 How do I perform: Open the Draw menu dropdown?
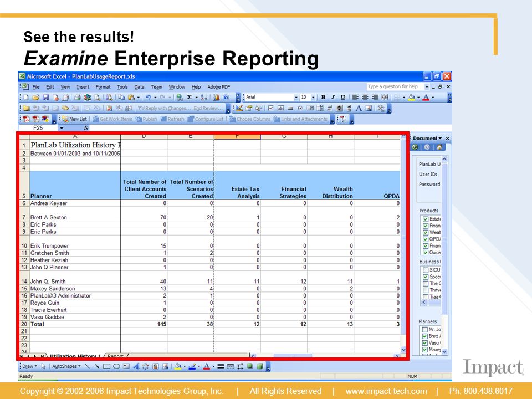(x=29, y=366)
